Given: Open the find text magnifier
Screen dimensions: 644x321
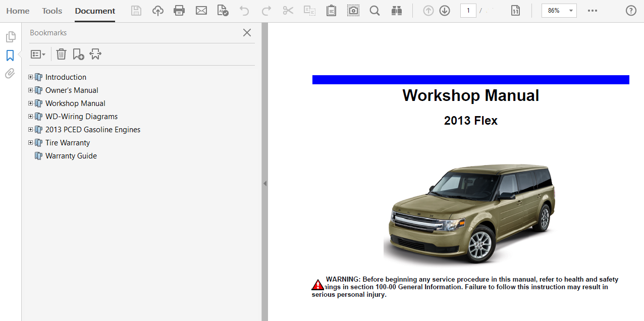Looking at the screenshot, I should 374,11.
